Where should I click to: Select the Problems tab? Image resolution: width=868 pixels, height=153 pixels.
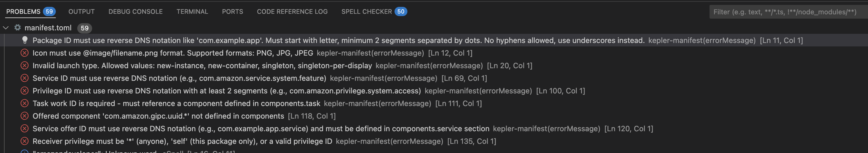pos(23,11)
